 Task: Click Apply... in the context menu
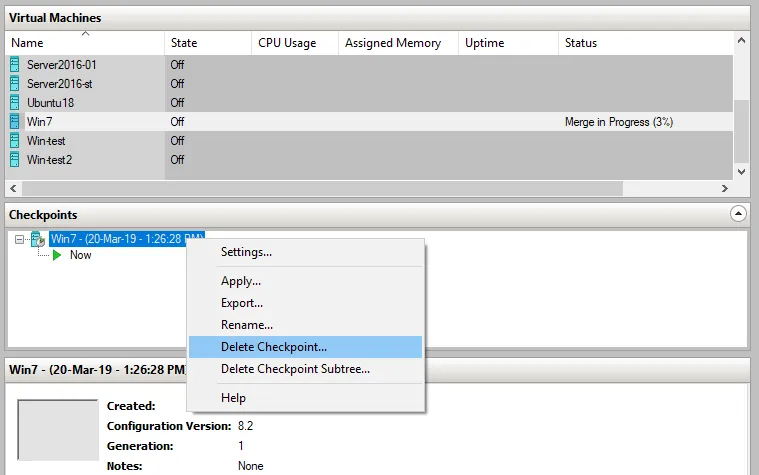241,281
